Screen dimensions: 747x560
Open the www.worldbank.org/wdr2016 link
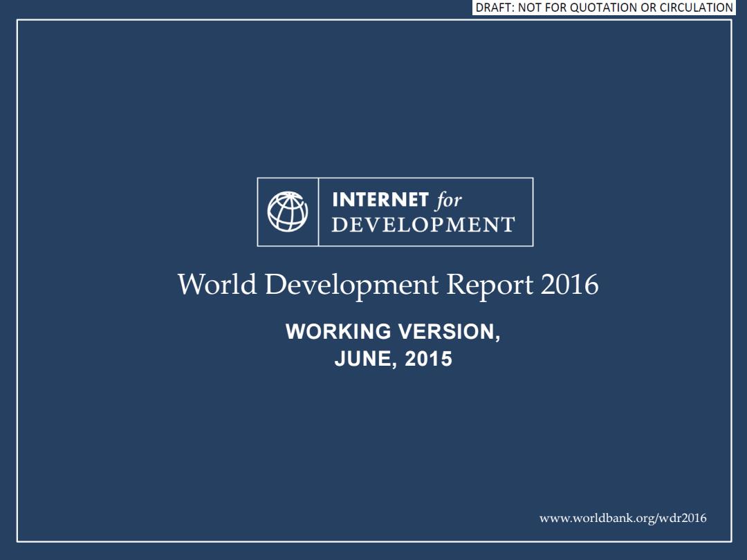(622, 518)
